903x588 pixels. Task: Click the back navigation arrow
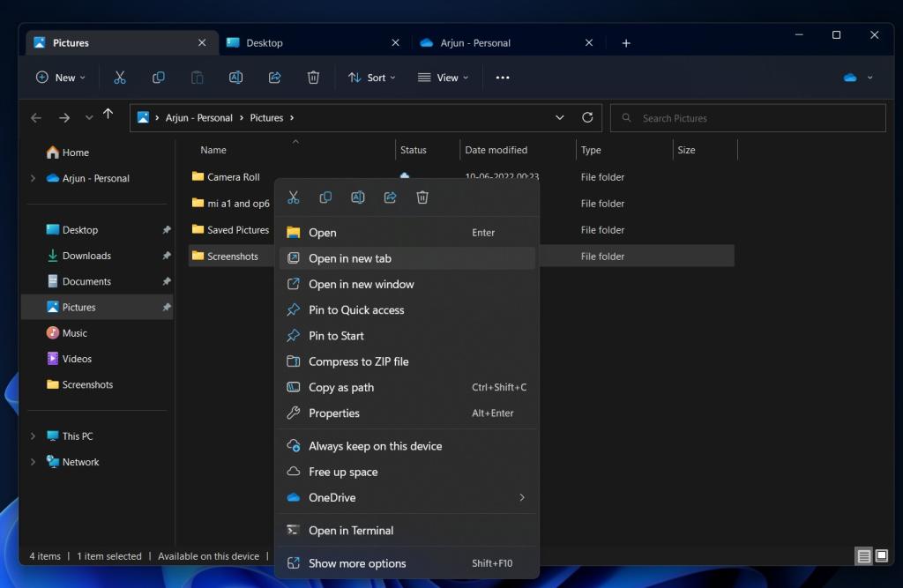pos(35,117)
